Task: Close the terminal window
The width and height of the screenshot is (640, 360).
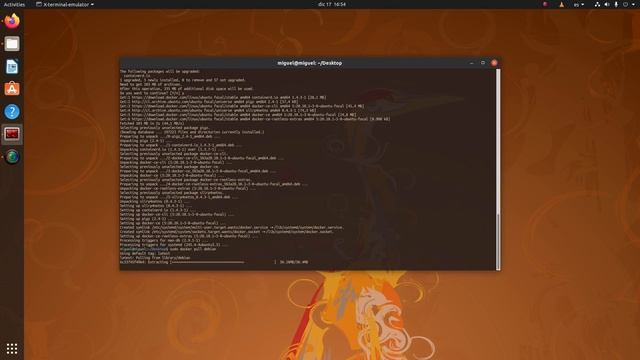Action: tap(494, 63)
